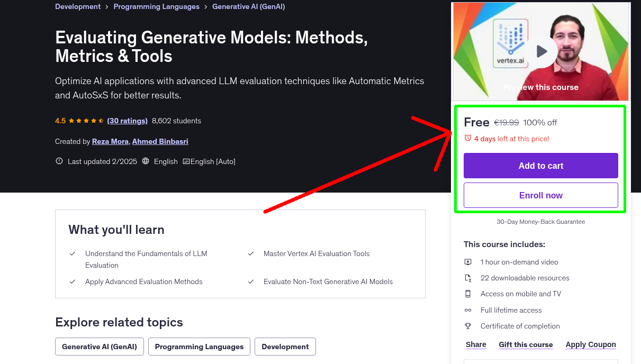Open instructor Ahmed Binbasri's profile
This screenshot has width=641, height=364.
point(160,141)
